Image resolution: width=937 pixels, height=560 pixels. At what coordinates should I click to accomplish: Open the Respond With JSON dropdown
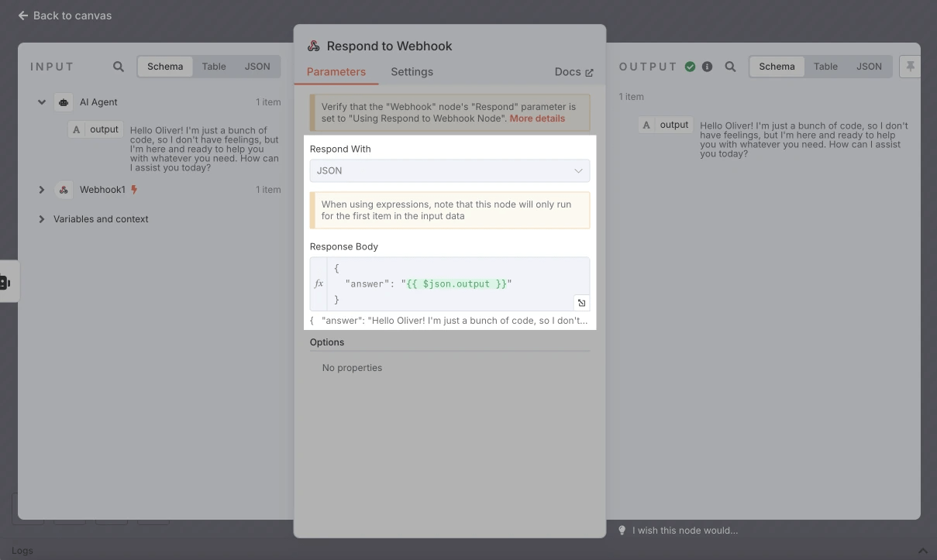point(450,170)
